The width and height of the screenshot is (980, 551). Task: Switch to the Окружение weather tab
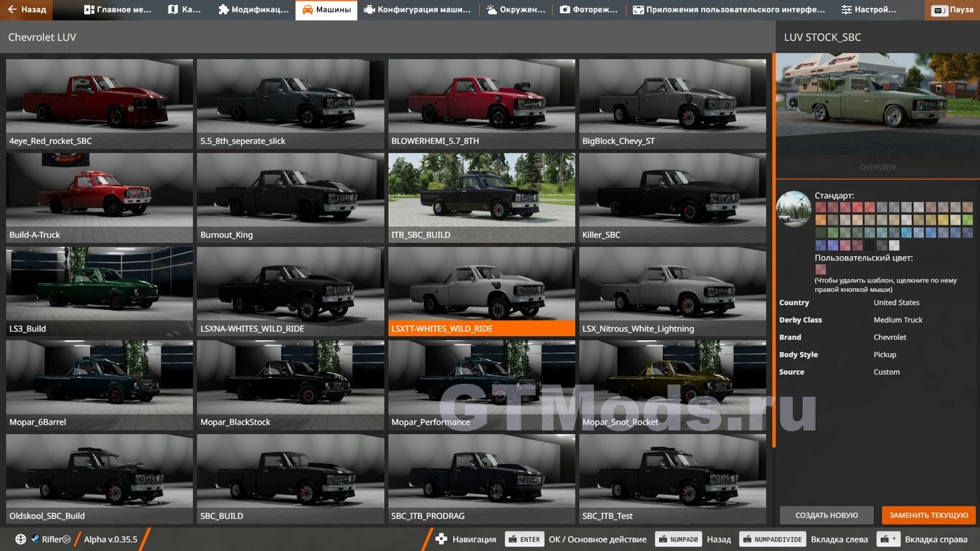click(x=515, y=10)
